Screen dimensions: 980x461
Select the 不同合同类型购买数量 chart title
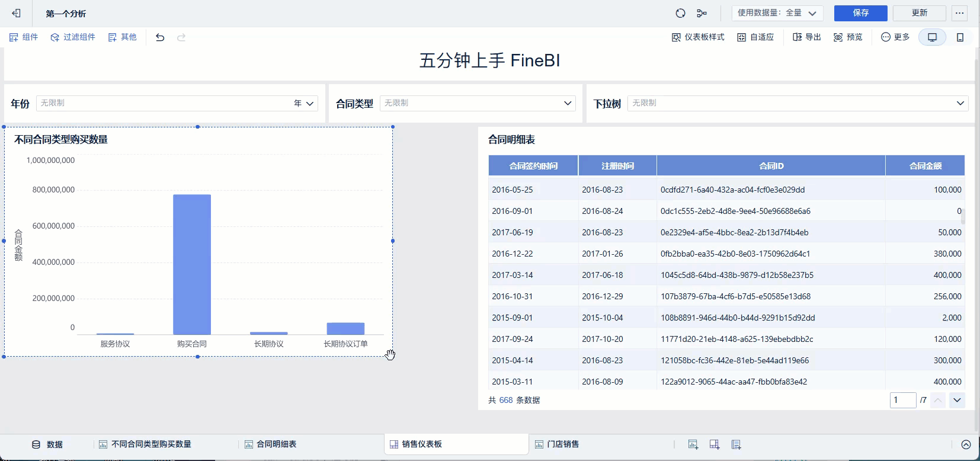61,140
